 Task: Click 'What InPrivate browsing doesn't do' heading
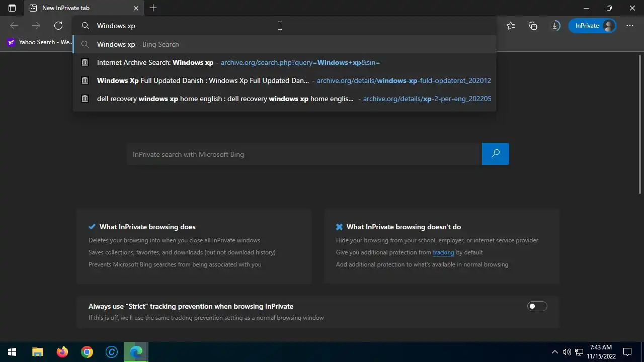(x=404, y=227)
